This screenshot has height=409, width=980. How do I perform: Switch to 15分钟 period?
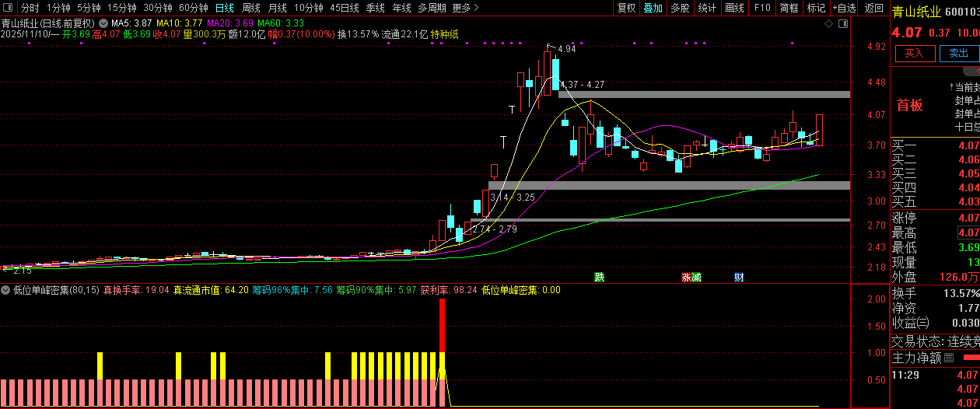click(121, 8)
